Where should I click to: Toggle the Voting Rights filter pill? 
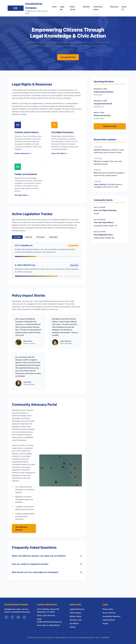tap(53, 237)
